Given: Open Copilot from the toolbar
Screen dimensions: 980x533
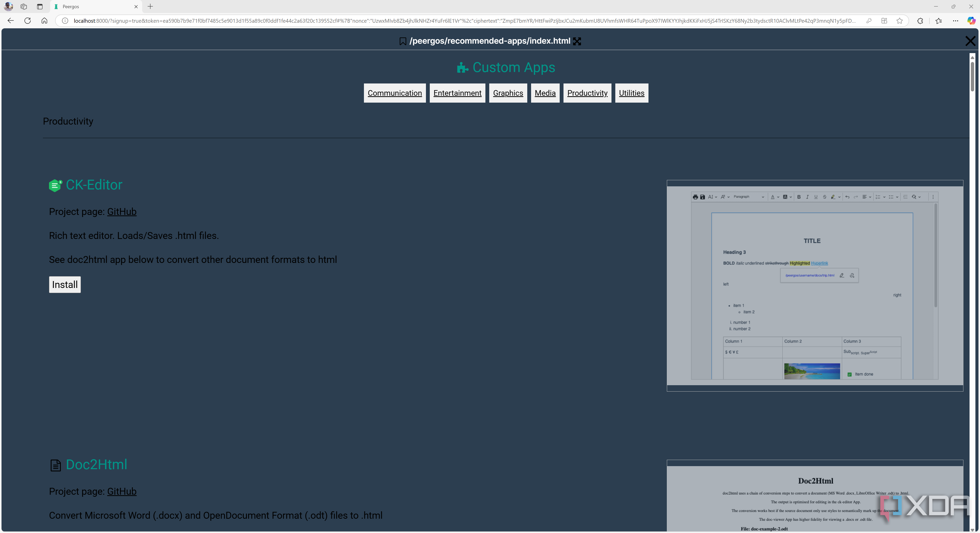Looking at the screenshot, I should point(971,20).
